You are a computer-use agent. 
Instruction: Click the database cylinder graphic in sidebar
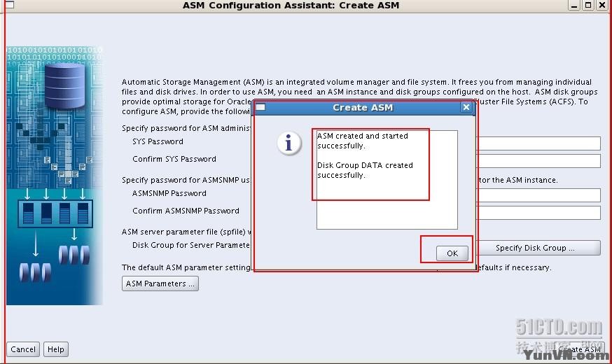(x=65, y=86)
